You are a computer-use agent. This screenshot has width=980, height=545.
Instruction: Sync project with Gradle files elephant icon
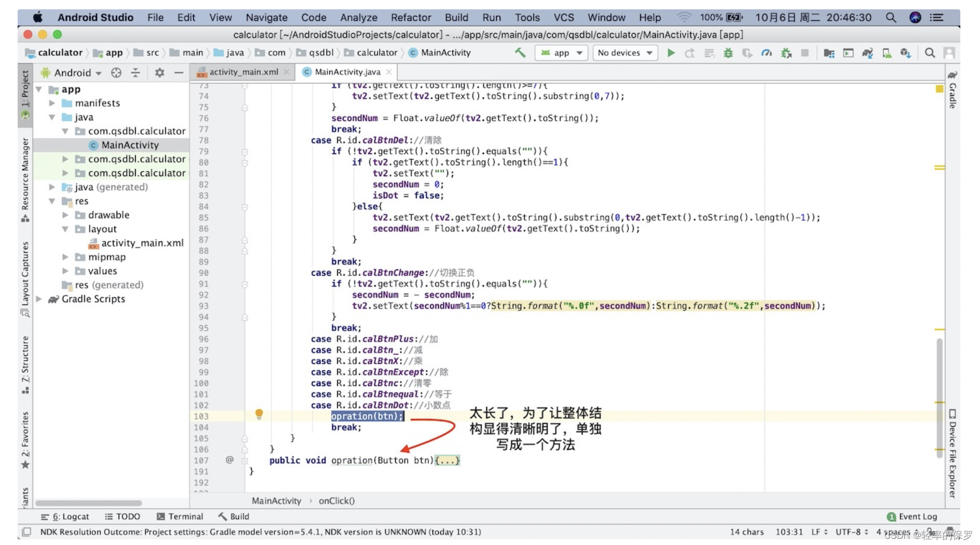868,53
